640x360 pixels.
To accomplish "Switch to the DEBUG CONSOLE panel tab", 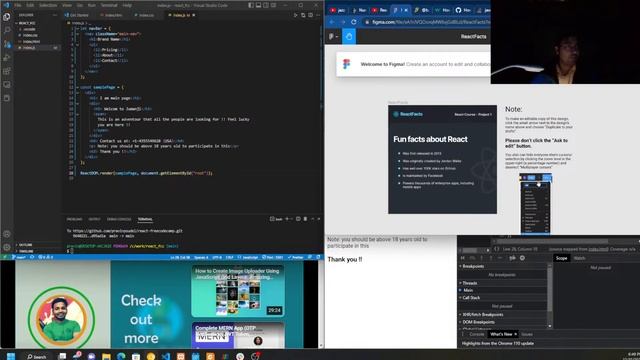I will pyautogui.click(x=119, y=219).
